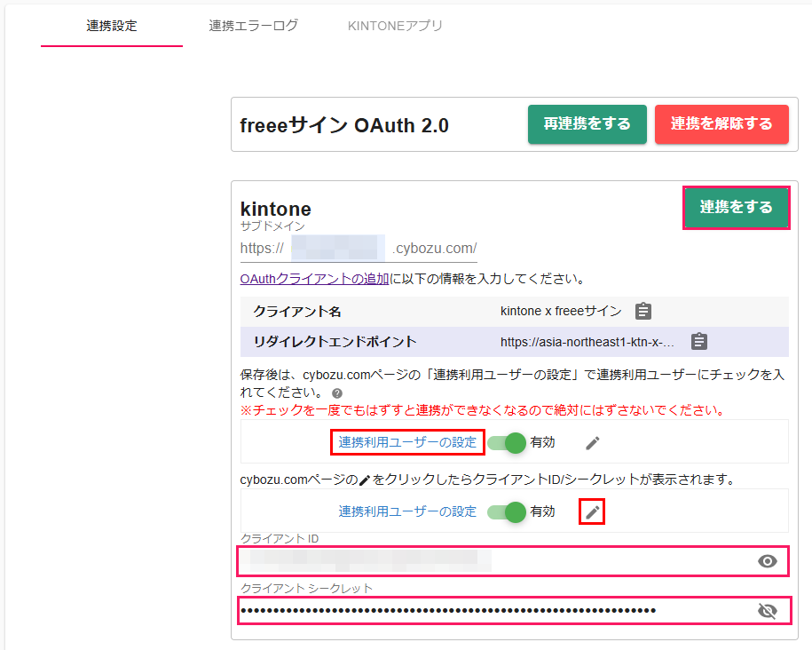
Task: Switch to 連携設定 tab
Action: click(112, 26)
